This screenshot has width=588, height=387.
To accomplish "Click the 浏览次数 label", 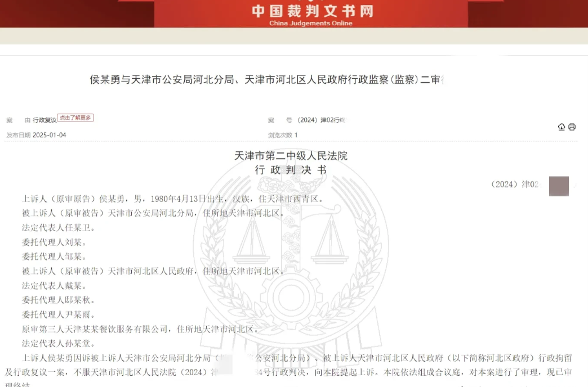I will pyautogui.click(x=280, y=135).
